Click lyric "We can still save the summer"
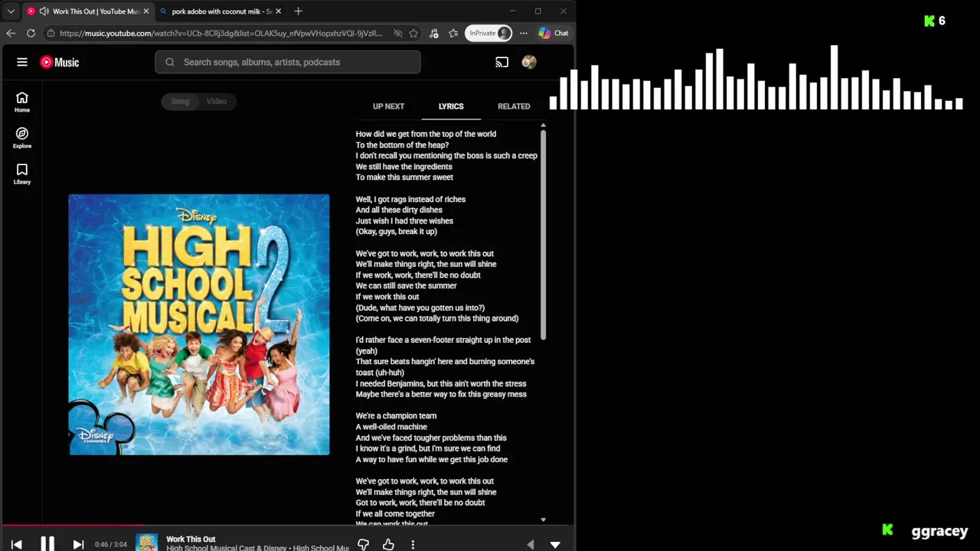This screenshot has width=980, height=551. [406, 286]
